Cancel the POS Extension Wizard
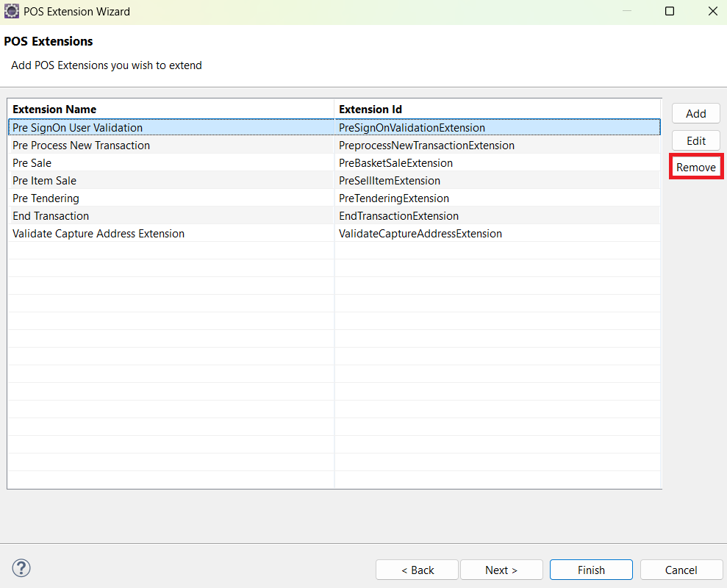Screen dimensions: 727x588 [681, 570]
